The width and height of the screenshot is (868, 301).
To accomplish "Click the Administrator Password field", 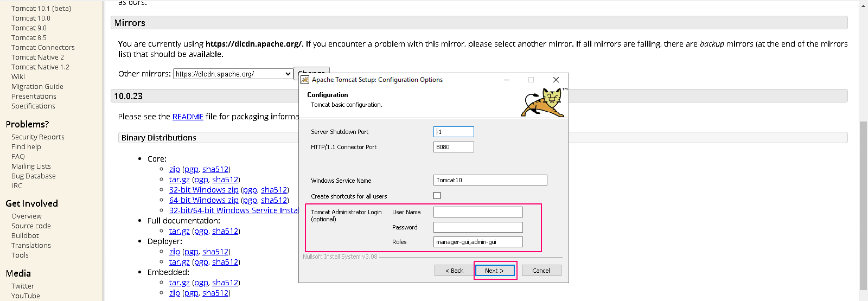I will (x=478, y=227).
